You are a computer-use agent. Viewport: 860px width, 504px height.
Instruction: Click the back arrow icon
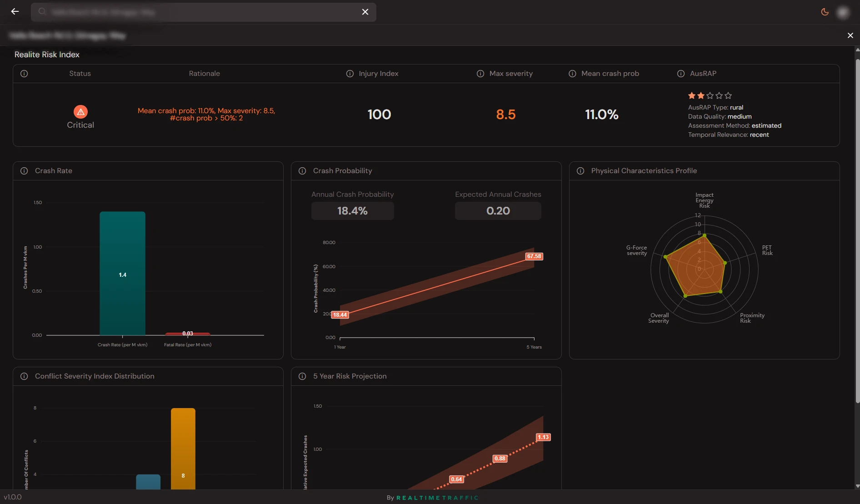pos(15,12)
